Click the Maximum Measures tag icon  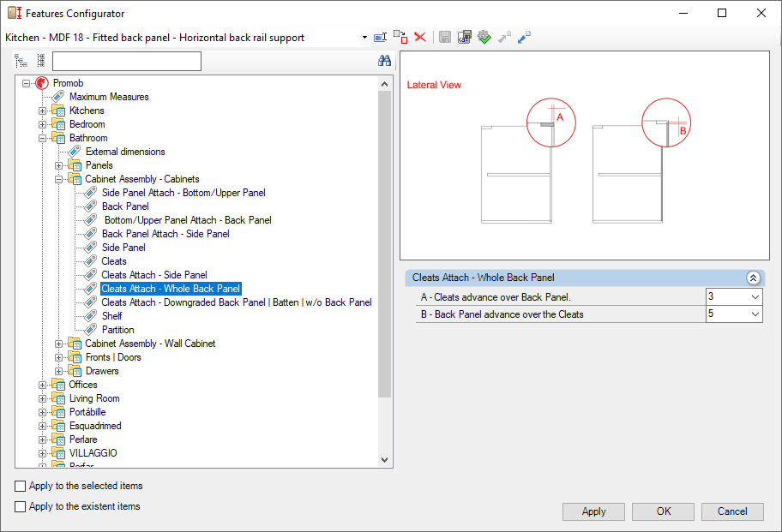[58, 97]
